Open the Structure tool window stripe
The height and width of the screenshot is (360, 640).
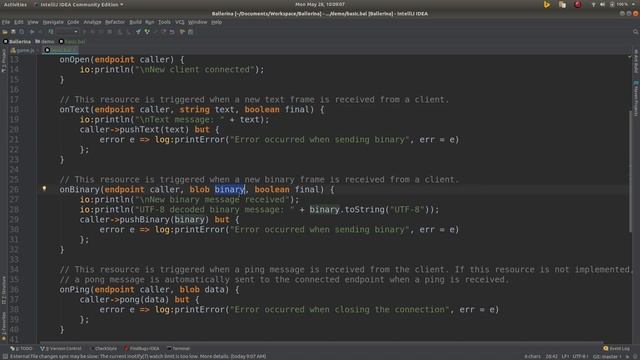coord(4,291)
